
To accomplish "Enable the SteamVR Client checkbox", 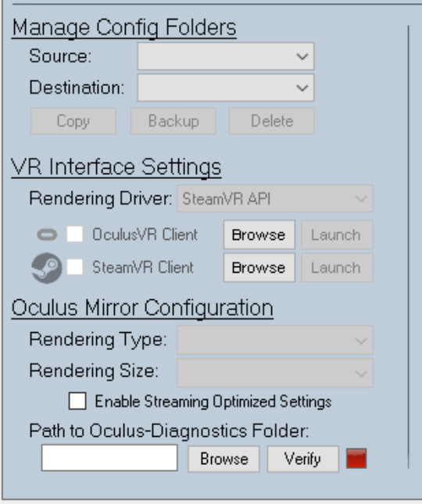I will 75,267.
